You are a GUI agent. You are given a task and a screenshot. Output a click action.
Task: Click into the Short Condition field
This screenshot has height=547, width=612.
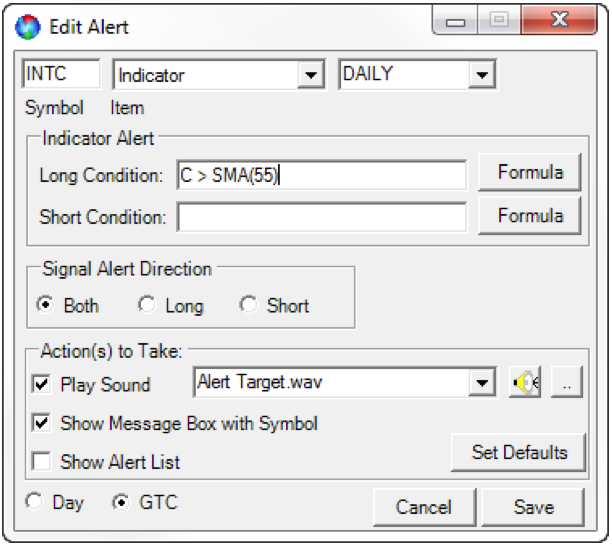coord(322,217)
